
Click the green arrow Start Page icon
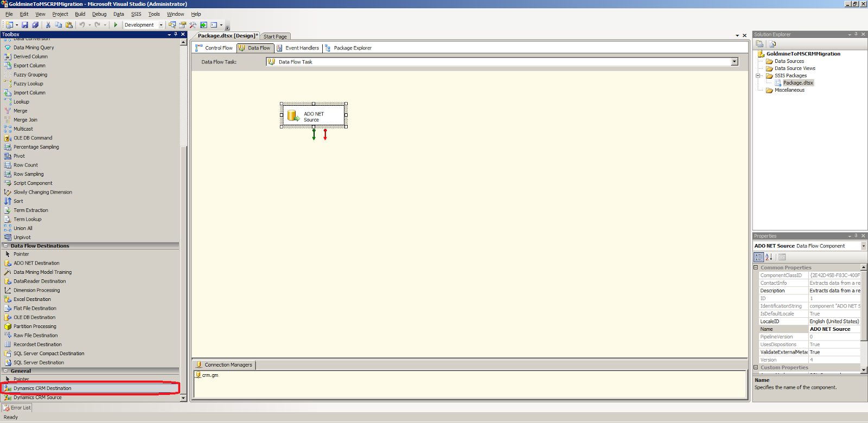203,25
